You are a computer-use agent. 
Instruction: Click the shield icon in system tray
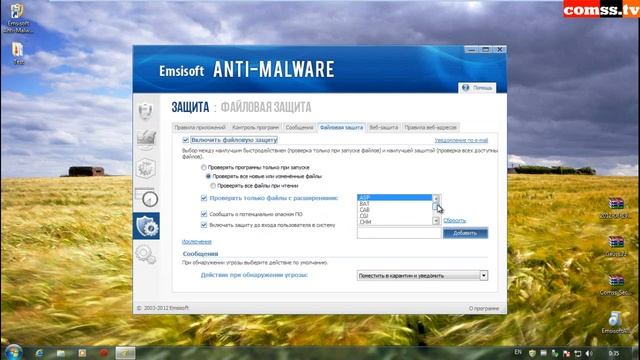[x=532, y=353]
